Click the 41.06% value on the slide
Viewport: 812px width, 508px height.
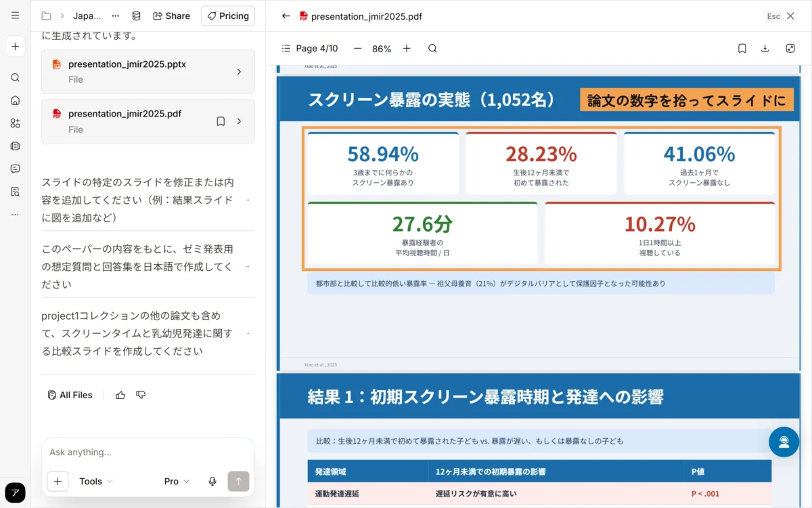click(x=699, y=154)
